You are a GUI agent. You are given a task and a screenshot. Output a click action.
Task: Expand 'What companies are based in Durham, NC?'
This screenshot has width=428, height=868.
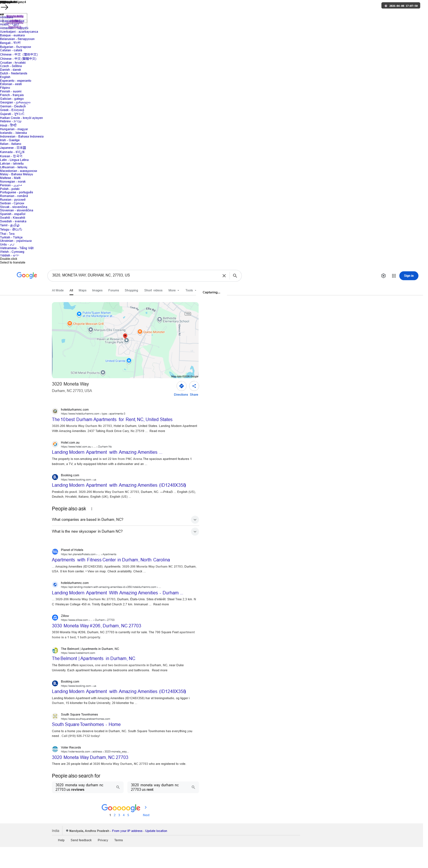[125, 520]
